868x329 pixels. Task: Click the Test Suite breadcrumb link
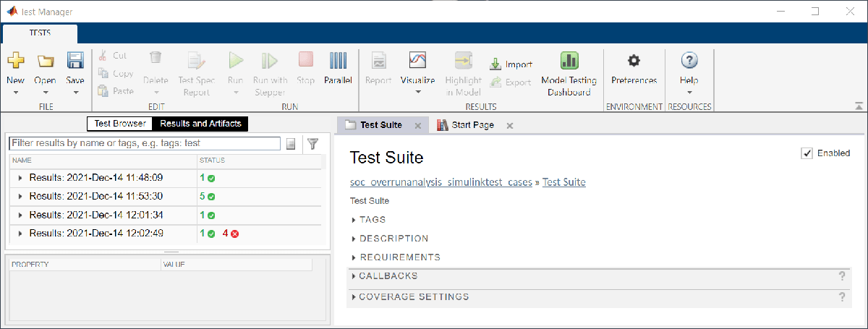(x=563, y=182)
